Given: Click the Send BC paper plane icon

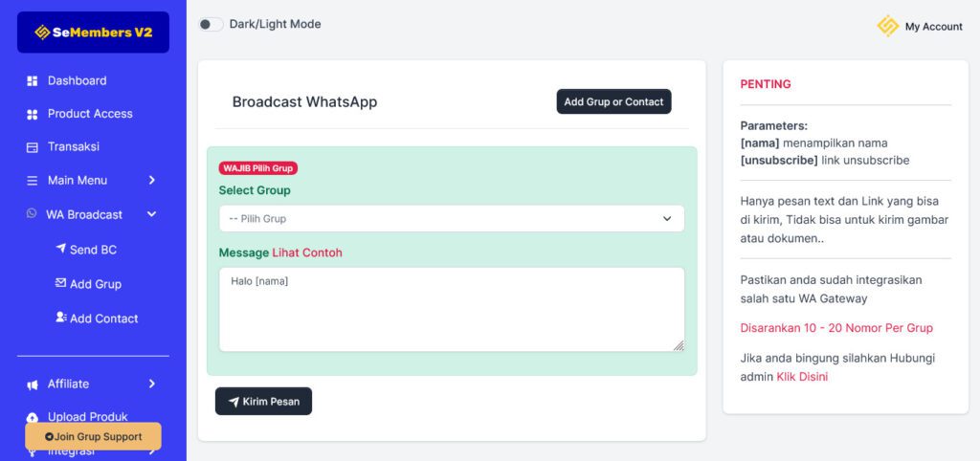Looking at the screenshot, I should click(x=61, y=249).
